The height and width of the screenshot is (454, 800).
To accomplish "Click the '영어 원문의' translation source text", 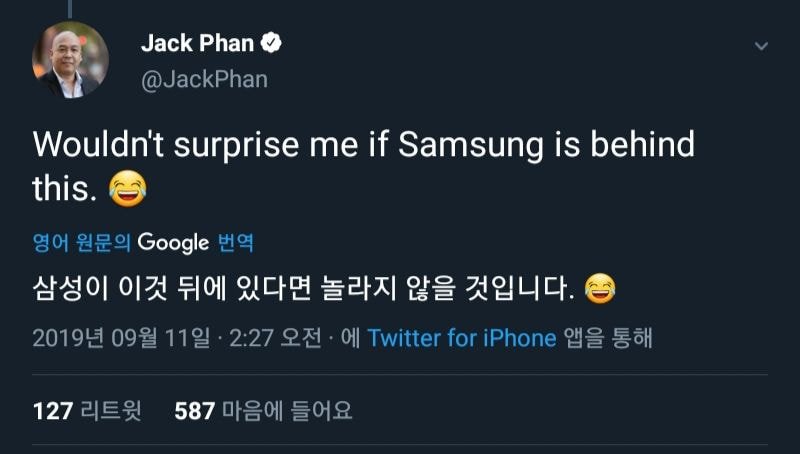I will pyautogui.click(x=82, y=242).
